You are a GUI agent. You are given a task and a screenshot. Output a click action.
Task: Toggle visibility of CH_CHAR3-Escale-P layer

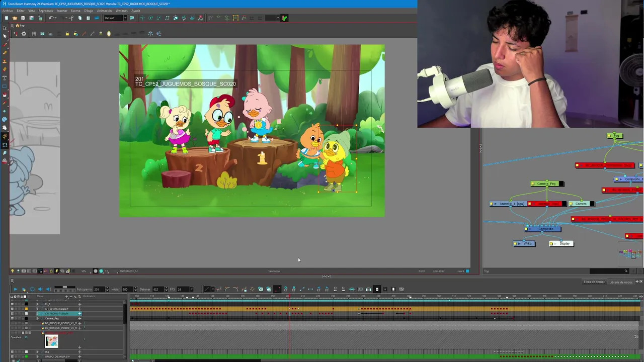(12, 309)
